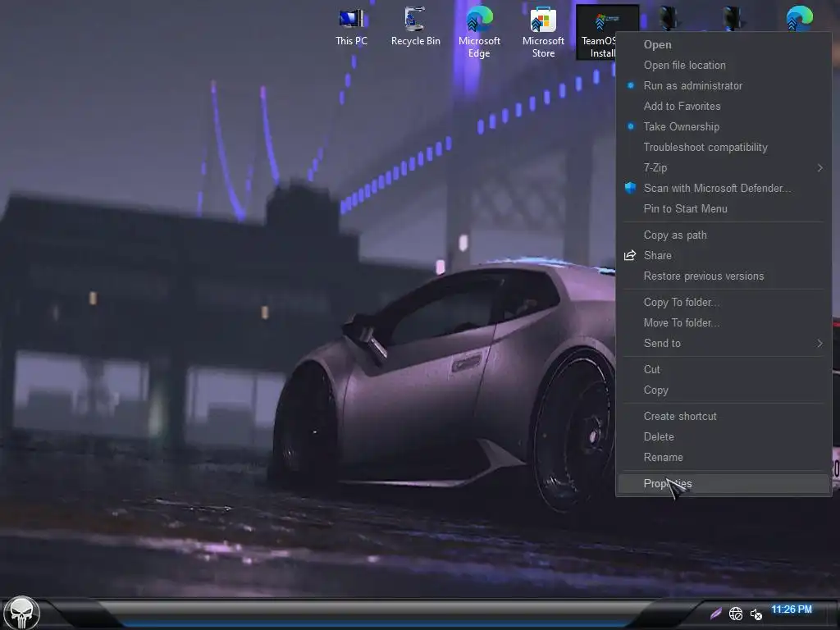
Task: Click the muted volume tray icon
Action: [756, 614]
